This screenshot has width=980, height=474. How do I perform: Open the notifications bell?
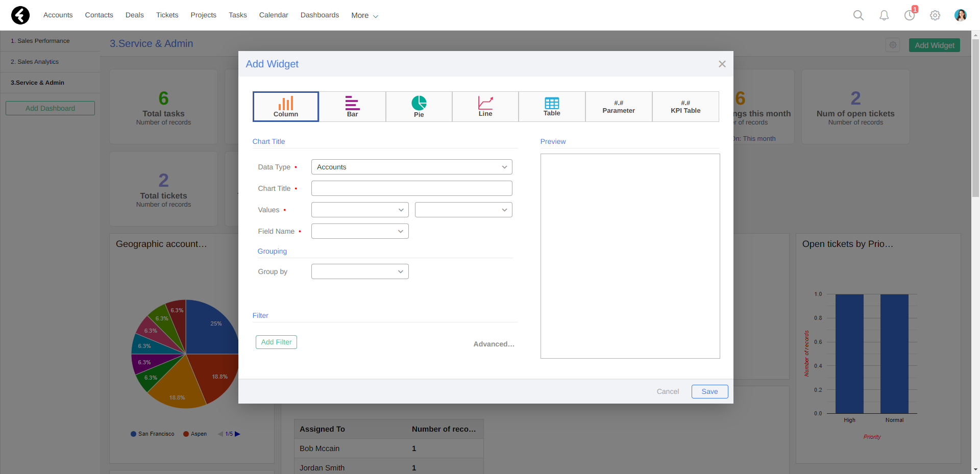pos(884,15)
